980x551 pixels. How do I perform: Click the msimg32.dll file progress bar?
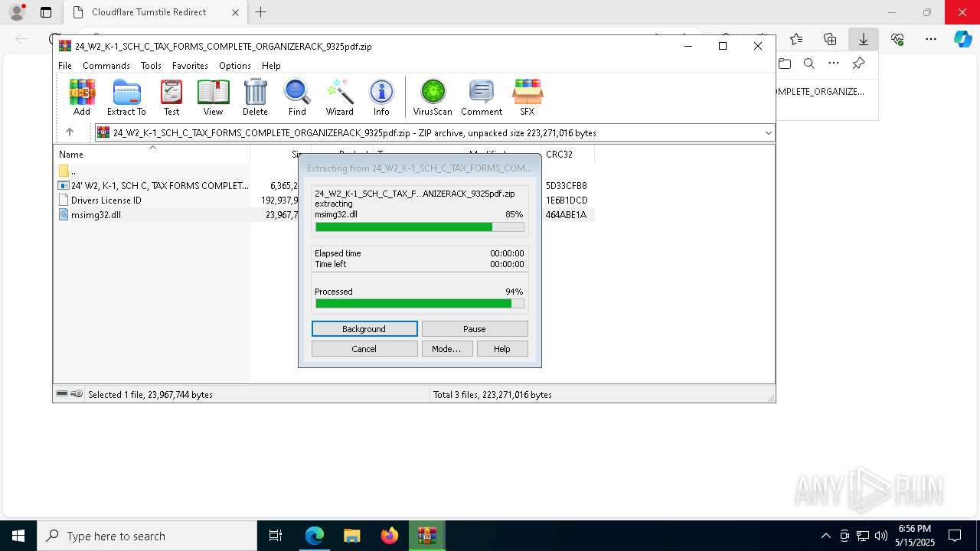(420, 227)
